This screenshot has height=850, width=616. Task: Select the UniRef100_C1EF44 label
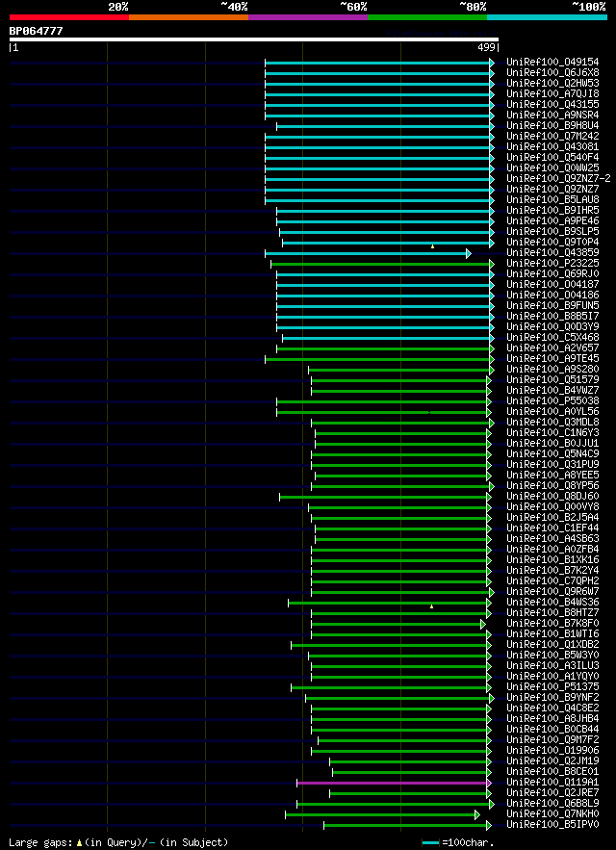point(552,528)
